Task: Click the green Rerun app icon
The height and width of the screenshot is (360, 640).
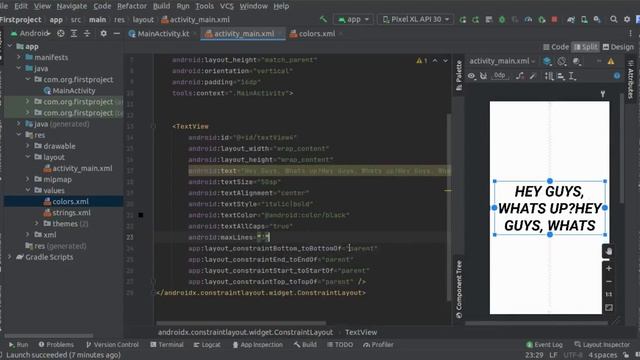Action: click(x=463, y=20)
